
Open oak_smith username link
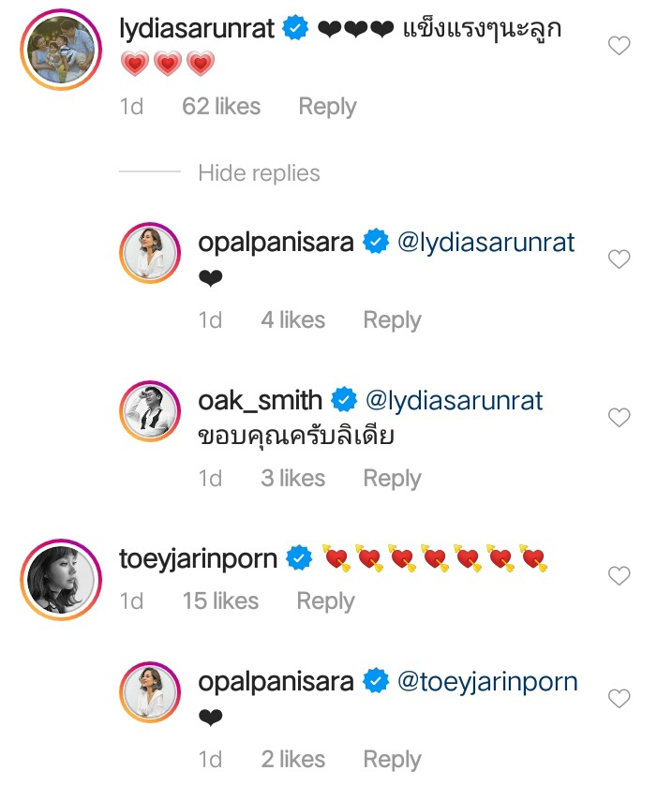(260, 401)
